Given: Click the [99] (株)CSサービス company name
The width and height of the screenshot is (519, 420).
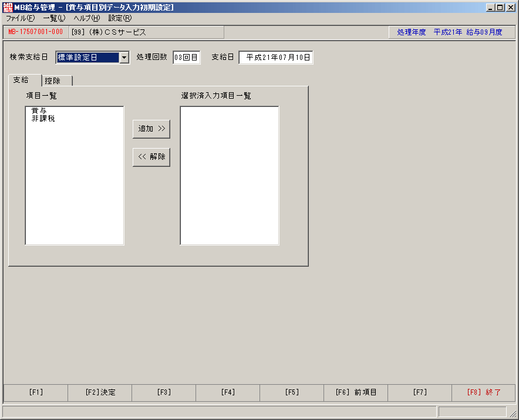Looking at the screenshot, I should click(x=147, y=32).
